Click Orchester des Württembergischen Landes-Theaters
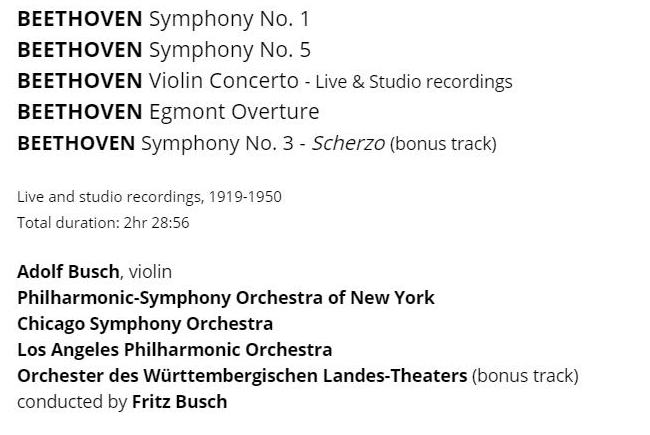This screenshot has width=650, height=435. click(242, 375)
